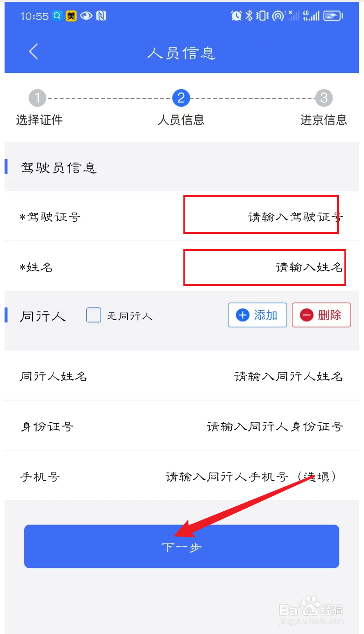Focus the 身份证号 input field

pos(182,426)
